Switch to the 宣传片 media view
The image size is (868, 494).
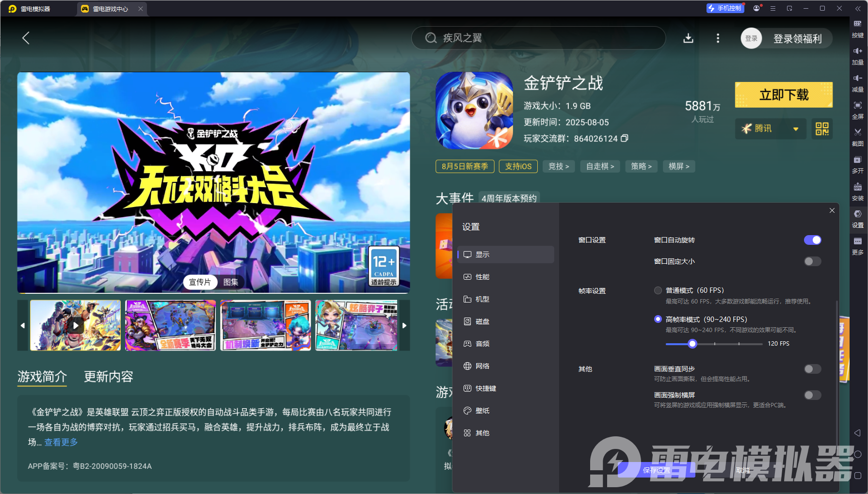200,282
